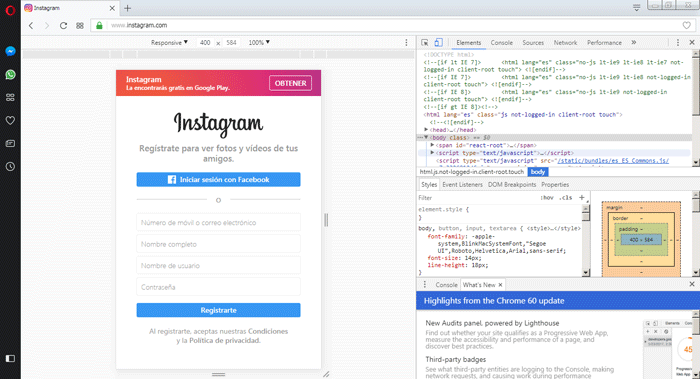700x379 pixels.
Task: Open device toolbar more options menu
Action: pyautogui.click(x=406, y=42)
